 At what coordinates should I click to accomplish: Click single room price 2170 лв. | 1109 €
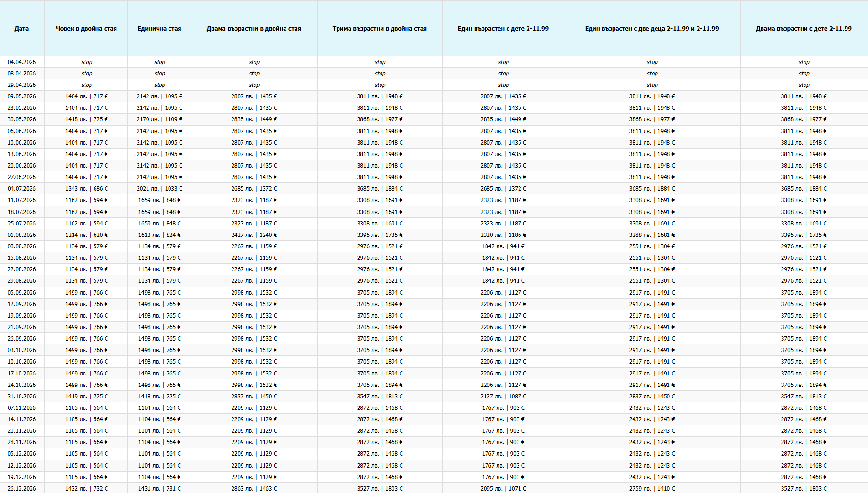click(x=159, y=119)
